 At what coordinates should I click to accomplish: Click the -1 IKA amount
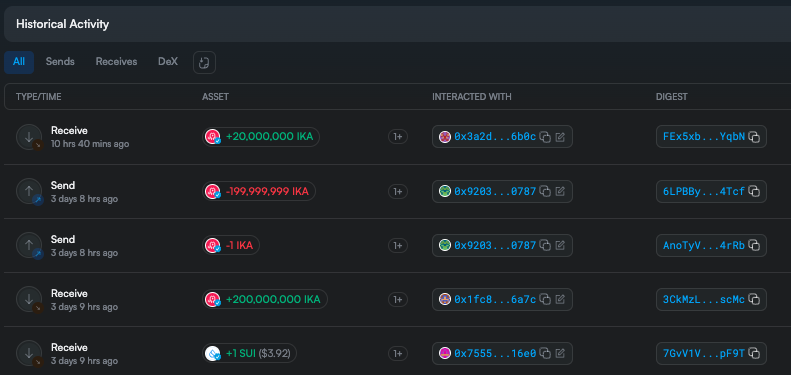pyautogui.click(x=239, y=245)
